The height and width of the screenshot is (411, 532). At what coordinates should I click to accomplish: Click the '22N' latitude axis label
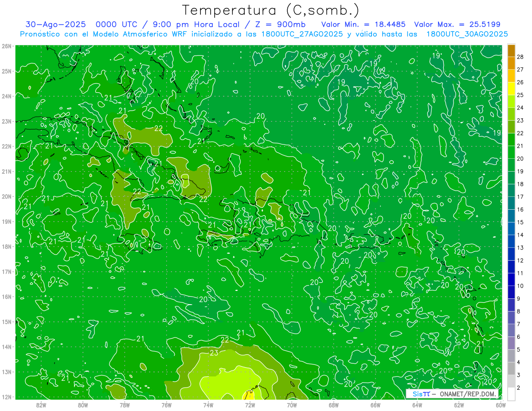pyautogui.click(x=6, y=146)
